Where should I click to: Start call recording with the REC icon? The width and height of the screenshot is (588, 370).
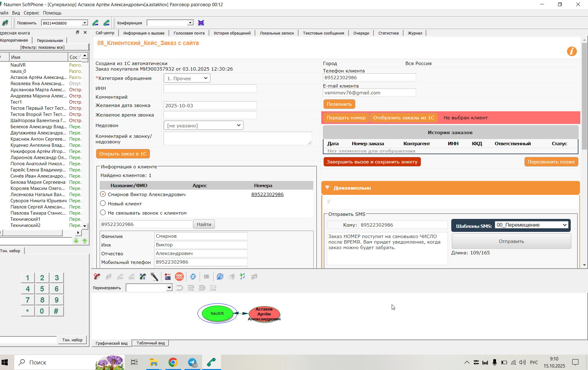[x=168, y=277]
